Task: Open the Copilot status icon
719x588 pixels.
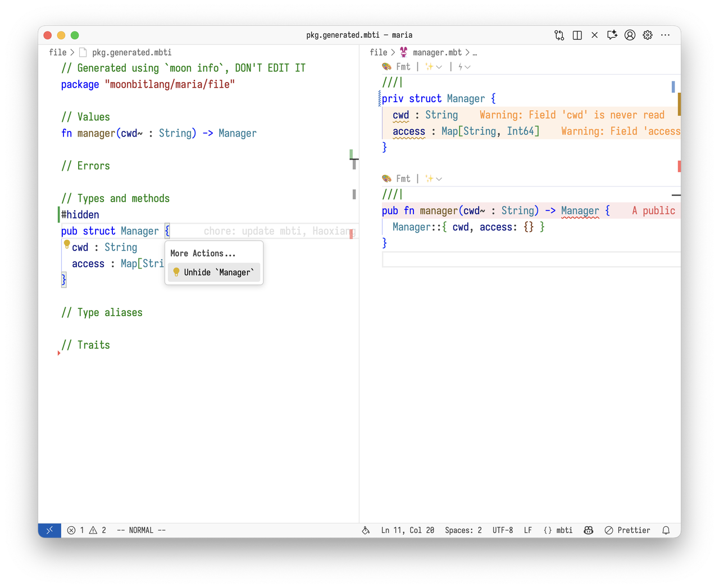Action: pos(588,530)
